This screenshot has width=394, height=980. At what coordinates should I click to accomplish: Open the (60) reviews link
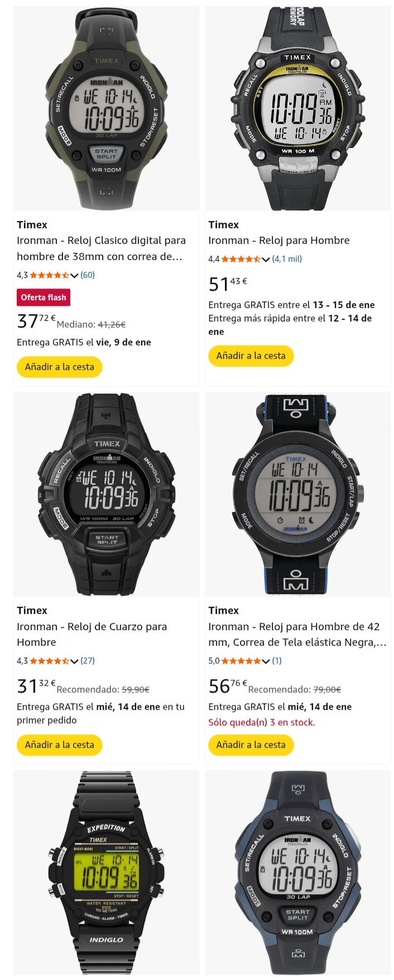[88, 275]
